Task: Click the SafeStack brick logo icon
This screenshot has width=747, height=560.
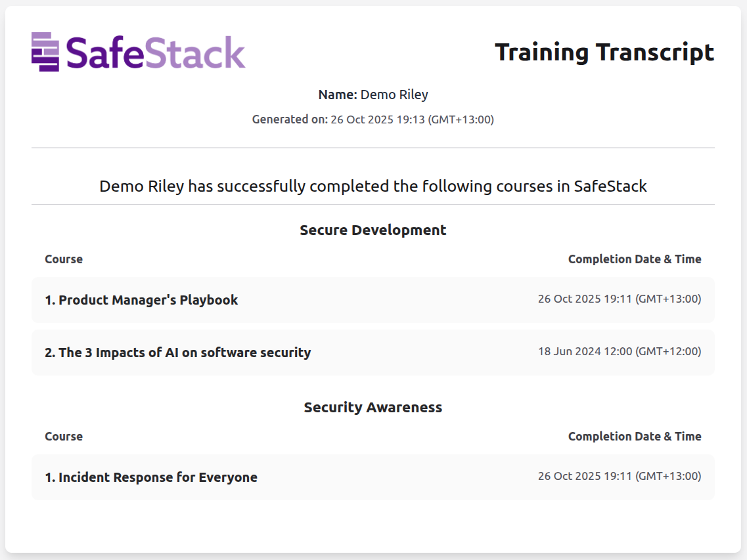Action: 45,52
